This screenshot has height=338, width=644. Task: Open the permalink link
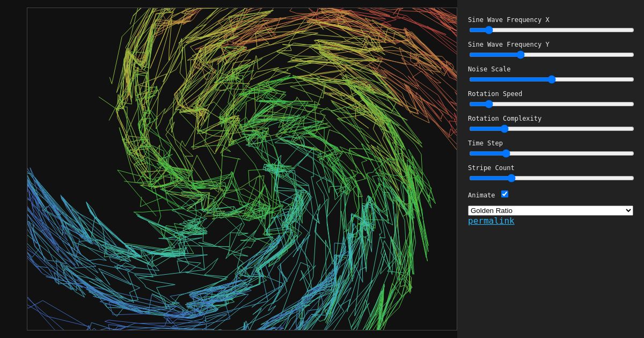click(x=491, y=221)
